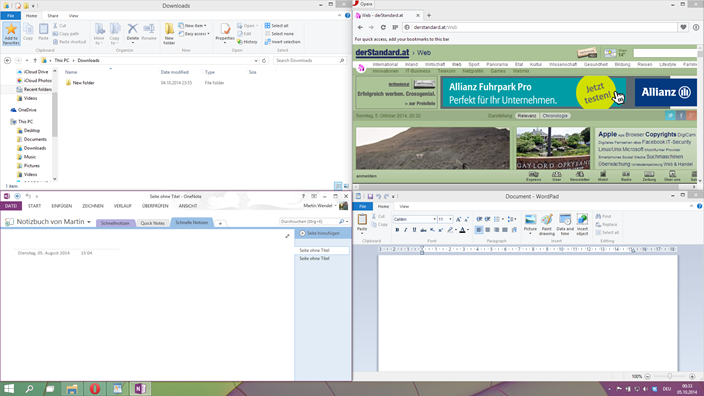
Task: Click Add to Favorites star in Explorer ribbon
Action: (x=11, y=34)
